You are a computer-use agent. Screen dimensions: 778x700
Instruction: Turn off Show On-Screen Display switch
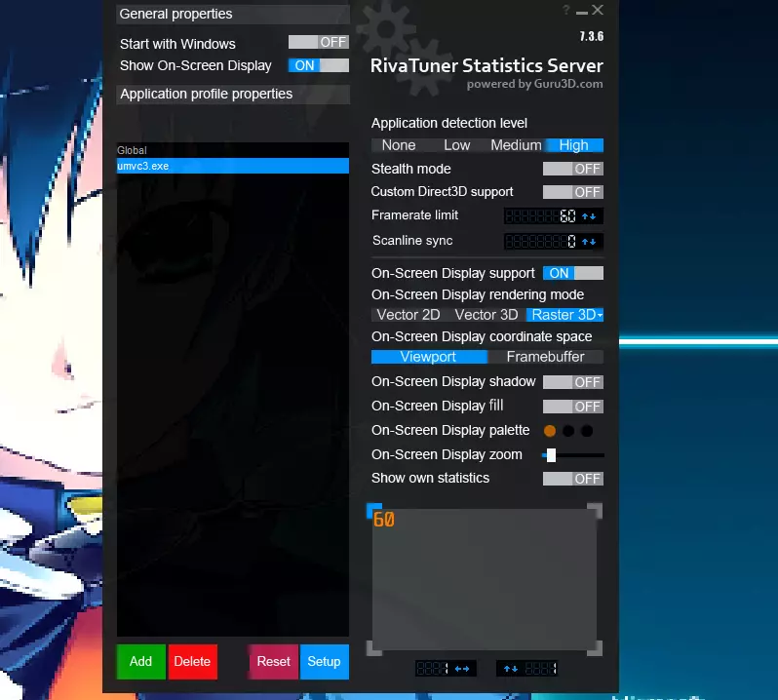[319, 65]
